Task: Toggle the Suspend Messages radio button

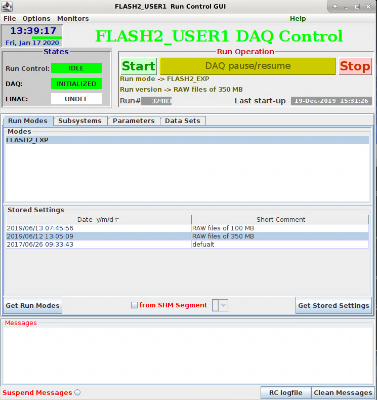Action: pyautogui.click(x=77, y=393)
